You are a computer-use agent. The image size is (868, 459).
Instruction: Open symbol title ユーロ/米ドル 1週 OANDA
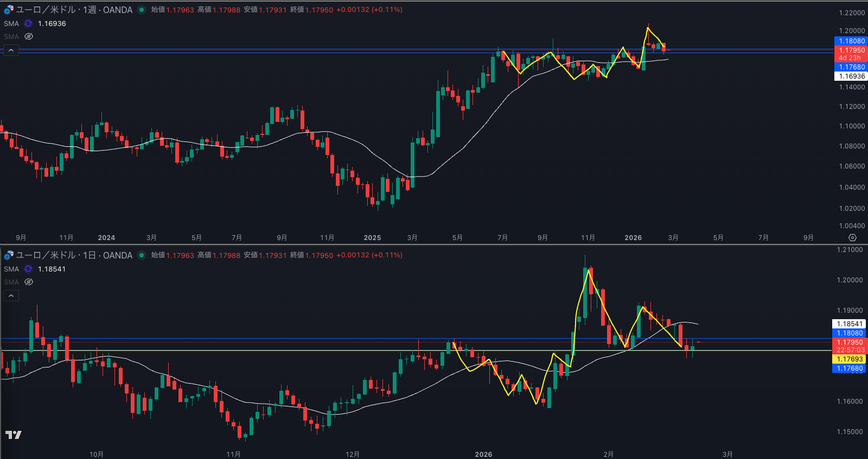(74, 10)
